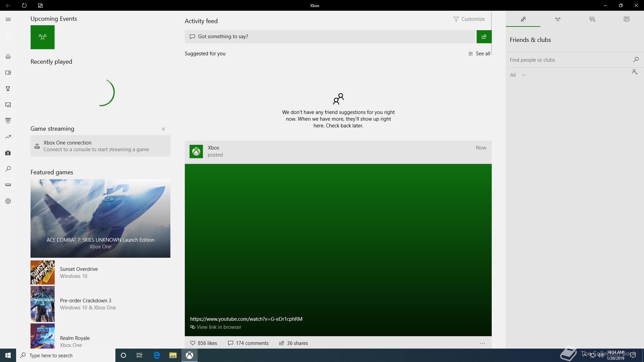This screenshot has height=362, width=644.
Task: Close the Game streaming section
Action: click(x=163, y=129)
